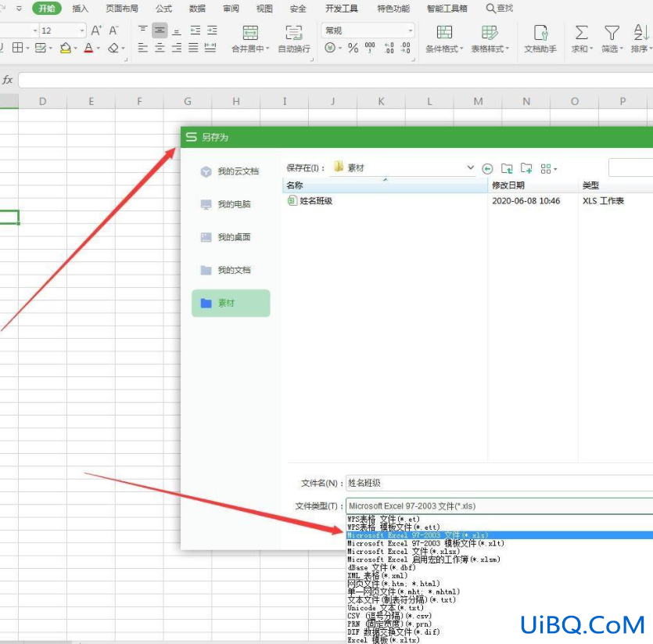Decrease font size with the A- icon
Screen dimensions: 653x644
click(x=113, y=31)
